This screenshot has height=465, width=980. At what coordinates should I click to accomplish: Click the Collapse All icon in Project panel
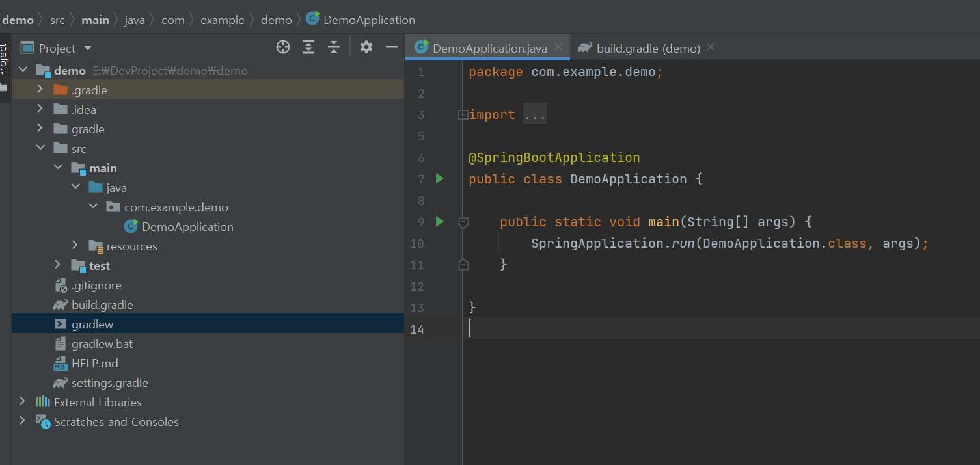334,47
